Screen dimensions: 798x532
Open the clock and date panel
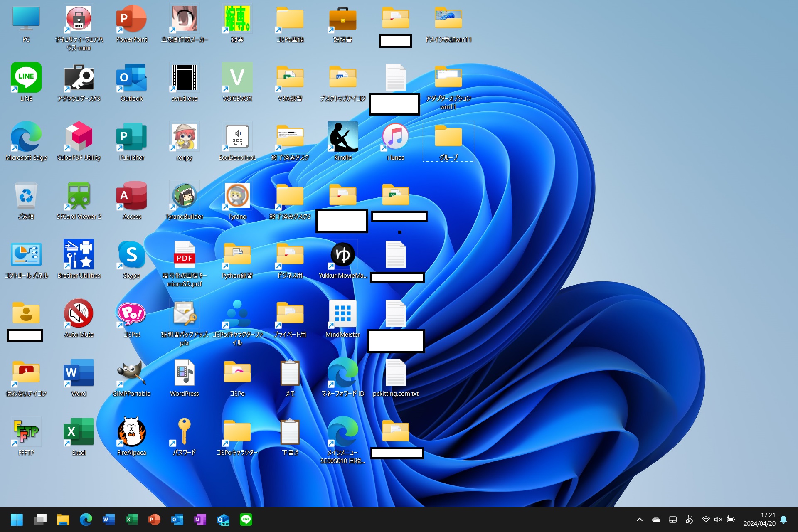coord(759,520)
